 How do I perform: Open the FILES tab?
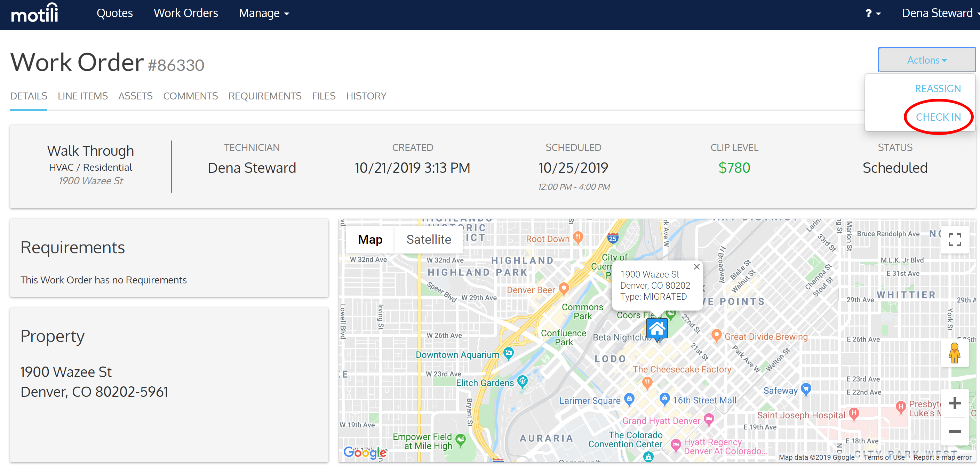pyautogui.click(x=324, y=96)
